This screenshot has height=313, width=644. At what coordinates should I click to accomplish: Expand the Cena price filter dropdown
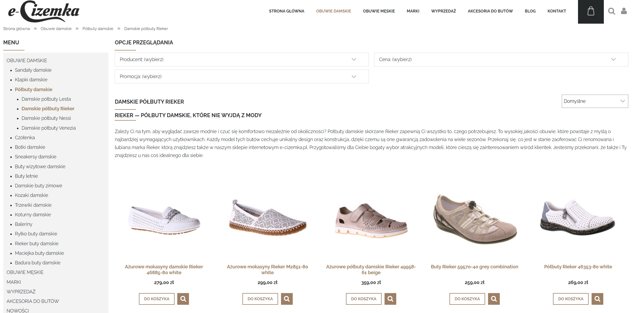coord(501,60)
